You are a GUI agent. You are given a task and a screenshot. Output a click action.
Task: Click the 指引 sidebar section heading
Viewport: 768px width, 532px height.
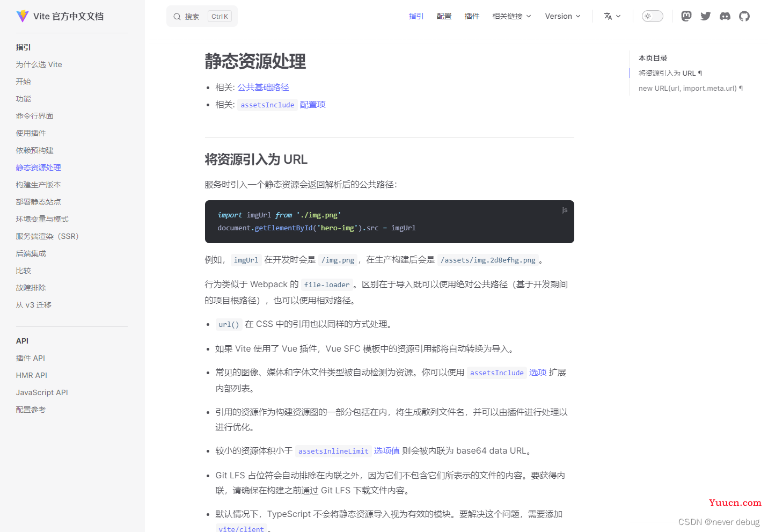(x=24, y=47)
